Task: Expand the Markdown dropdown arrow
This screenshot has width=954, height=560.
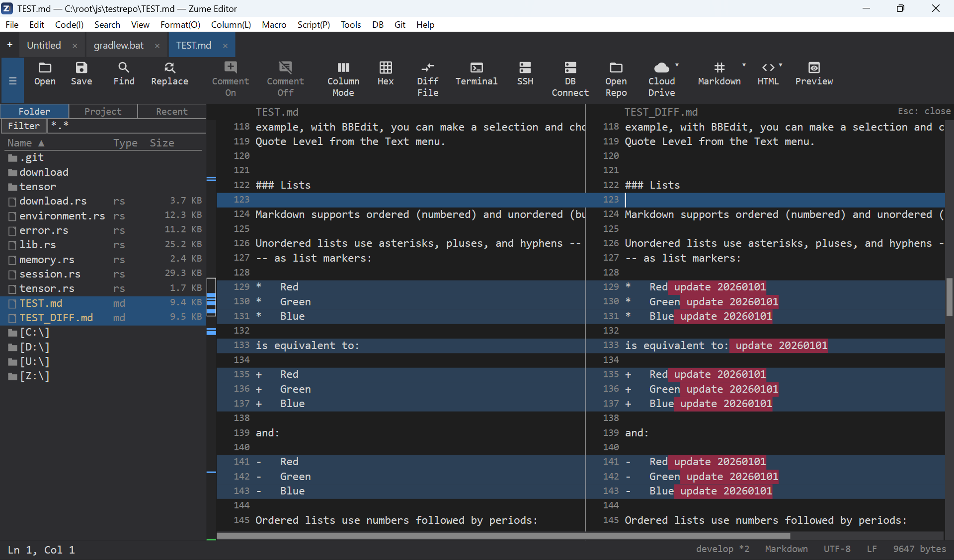Action: pyautogui.click(x=744, y=66)
